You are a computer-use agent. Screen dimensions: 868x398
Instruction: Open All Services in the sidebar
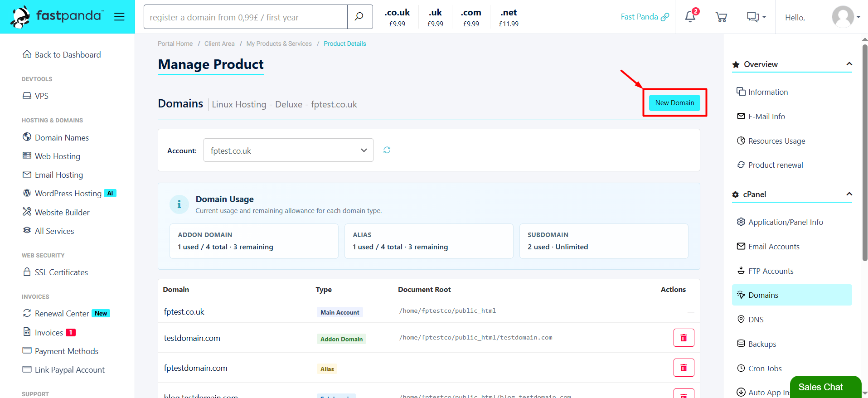48,231
